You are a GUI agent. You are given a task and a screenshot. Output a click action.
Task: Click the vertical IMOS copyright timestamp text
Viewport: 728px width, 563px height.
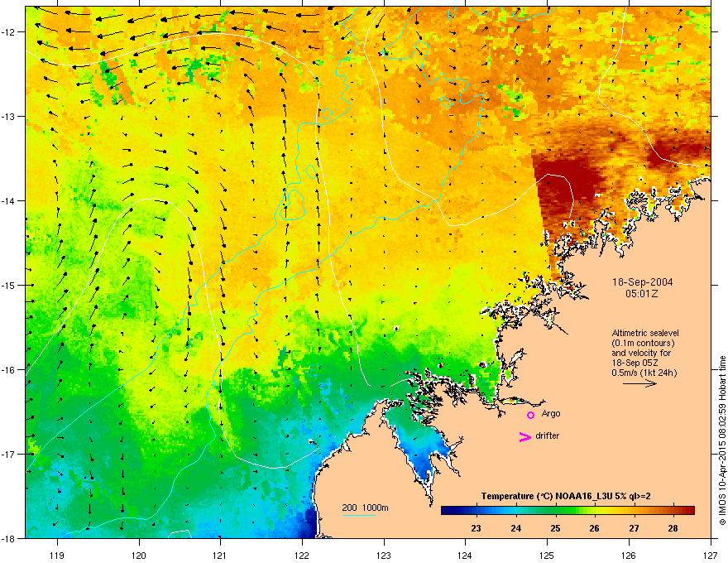point(722,440)
